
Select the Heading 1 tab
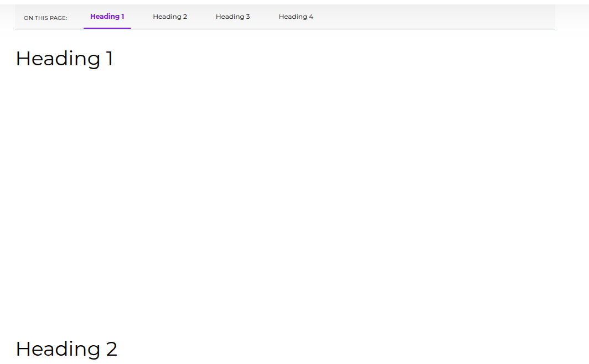[x=107, y=17]
